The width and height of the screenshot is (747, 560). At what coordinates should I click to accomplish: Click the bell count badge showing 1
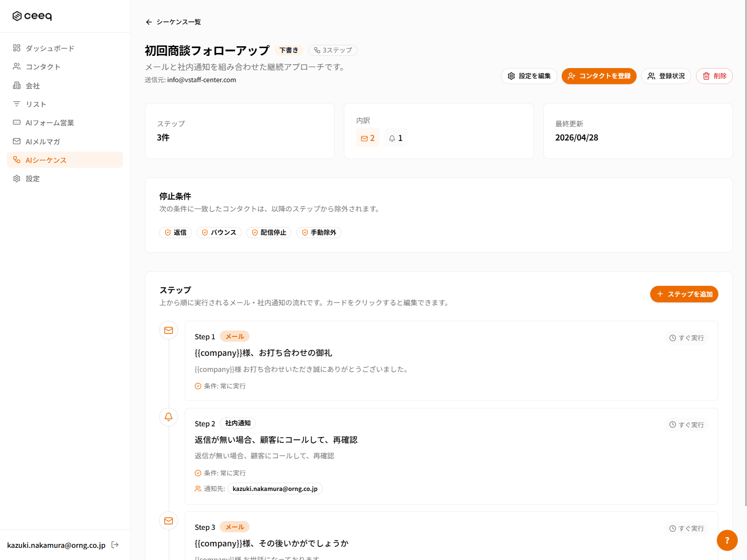[x=396, y=138]
